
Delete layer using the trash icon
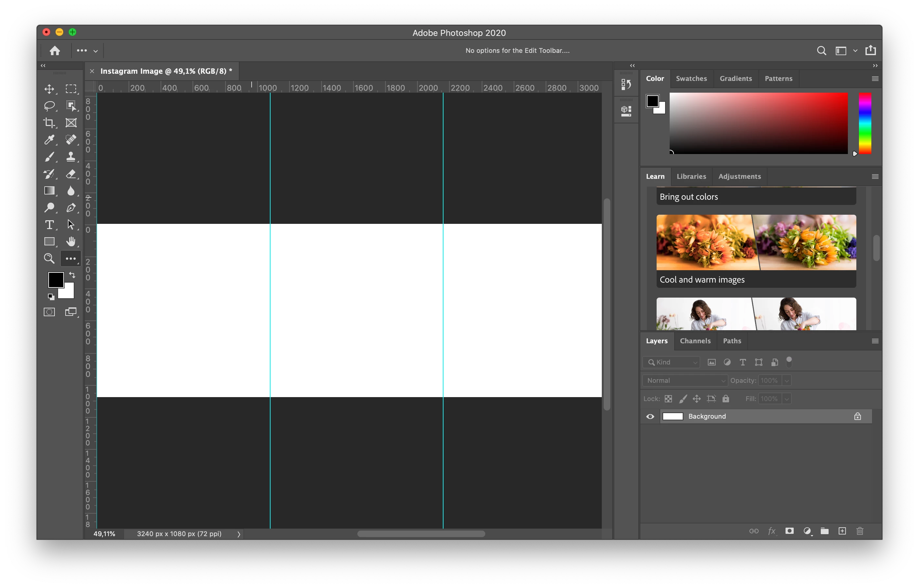pos(859,531)
